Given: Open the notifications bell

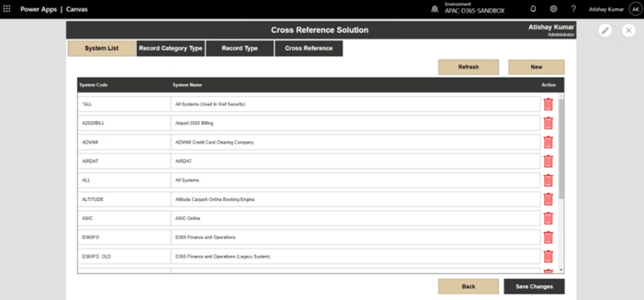Looking at the screenshot, I should (x=533, y=9).
